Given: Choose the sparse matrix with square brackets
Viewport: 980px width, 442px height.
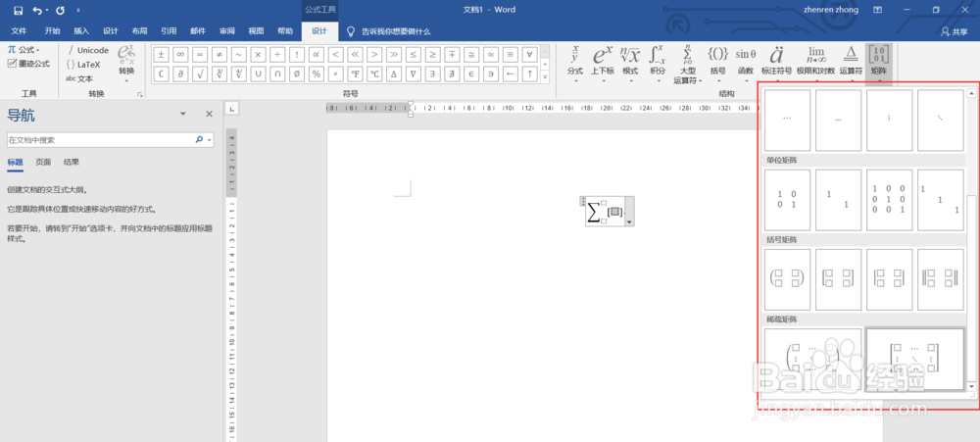Looking at the screenshot, I should click(x=914, y=360).
